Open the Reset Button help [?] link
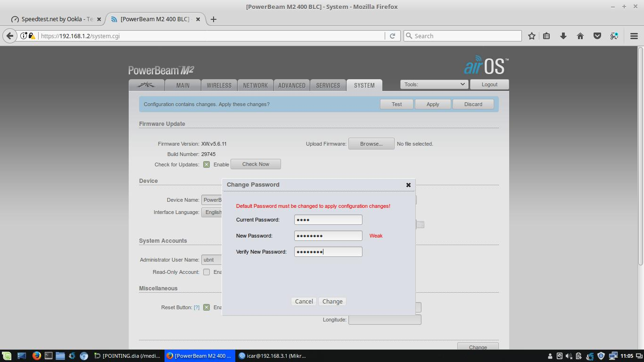Screen dimensions: 644x362 [197, 307]
